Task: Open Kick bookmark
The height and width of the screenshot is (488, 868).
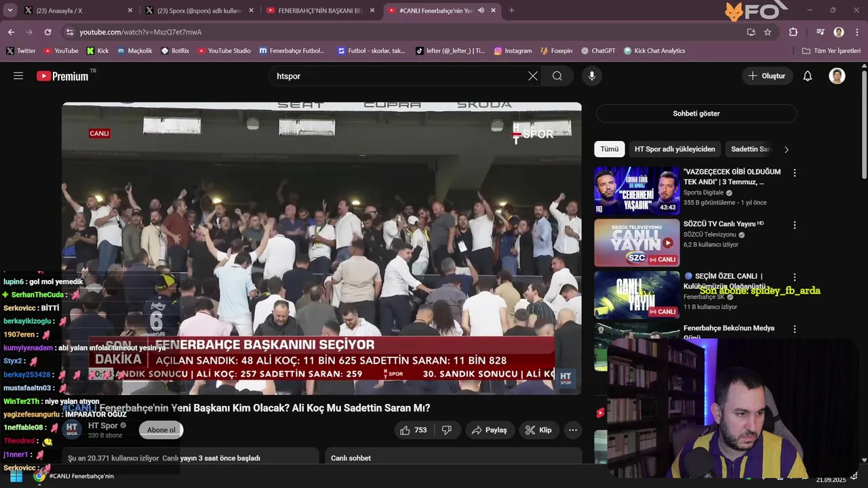Action: click(x=98, y=51)
